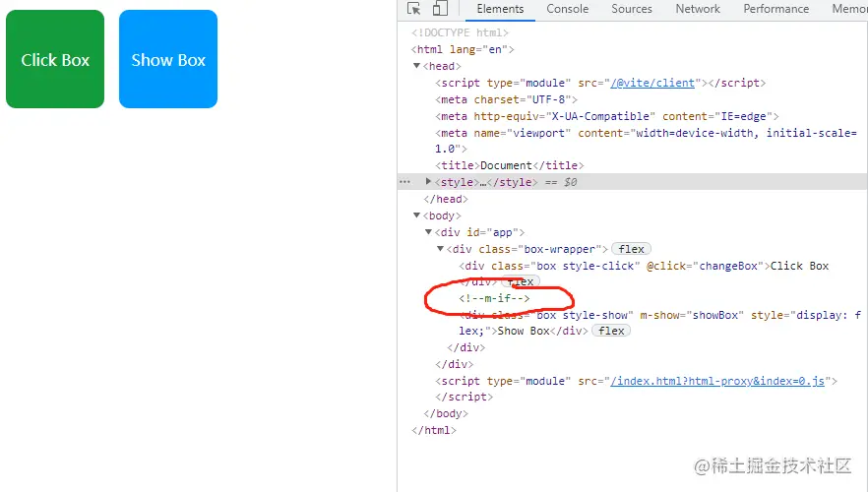Collapse the head element node
Image resolution: width=868 pixels, height=492 pixels.
click(416, 66)
